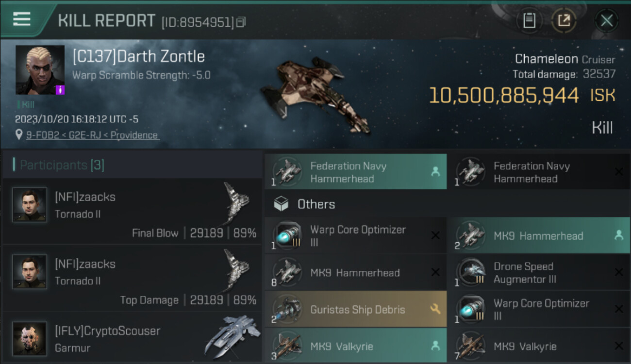The height and width of the screenshot is (364, 631).
Task: Open the clipboard notes icon
Action: point(529,20)
